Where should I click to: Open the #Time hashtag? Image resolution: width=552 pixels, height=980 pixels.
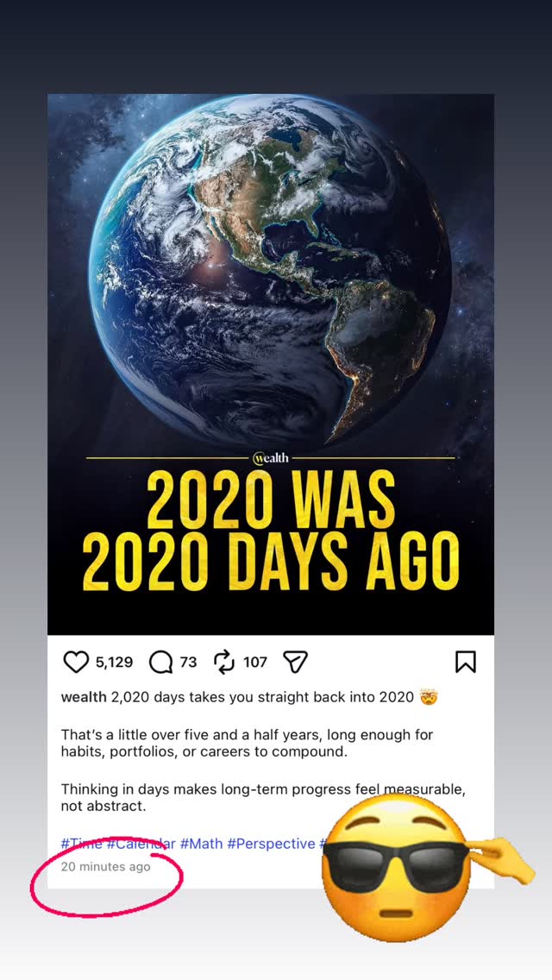81,844
